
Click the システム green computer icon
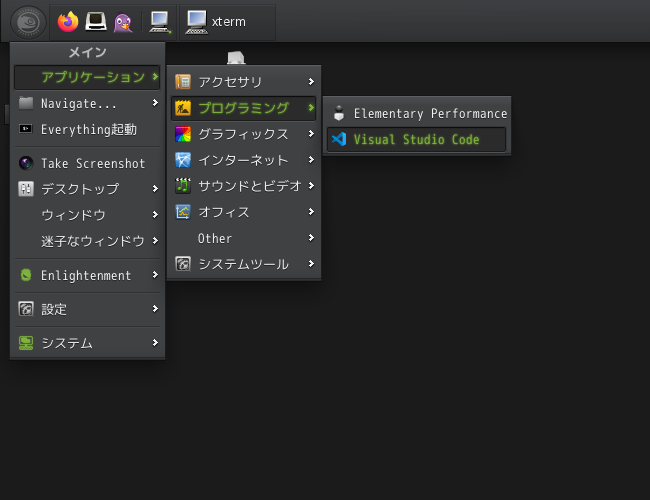pyautogui.click(x=26, y=343)
